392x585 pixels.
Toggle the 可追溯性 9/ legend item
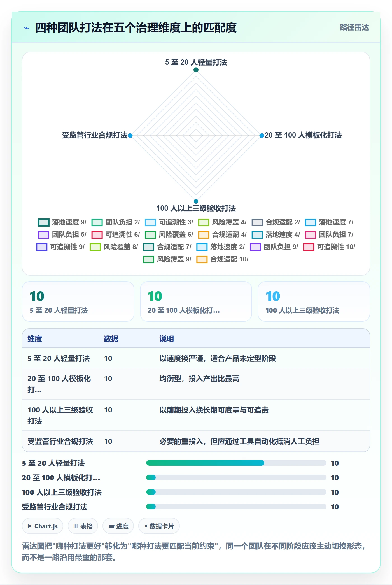click(60, 247)
